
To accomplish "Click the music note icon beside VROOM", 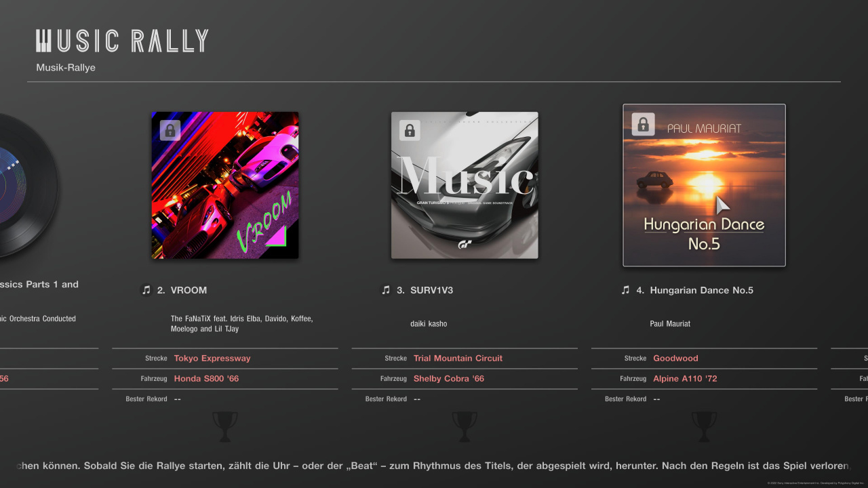I will [x=146, y=290].
